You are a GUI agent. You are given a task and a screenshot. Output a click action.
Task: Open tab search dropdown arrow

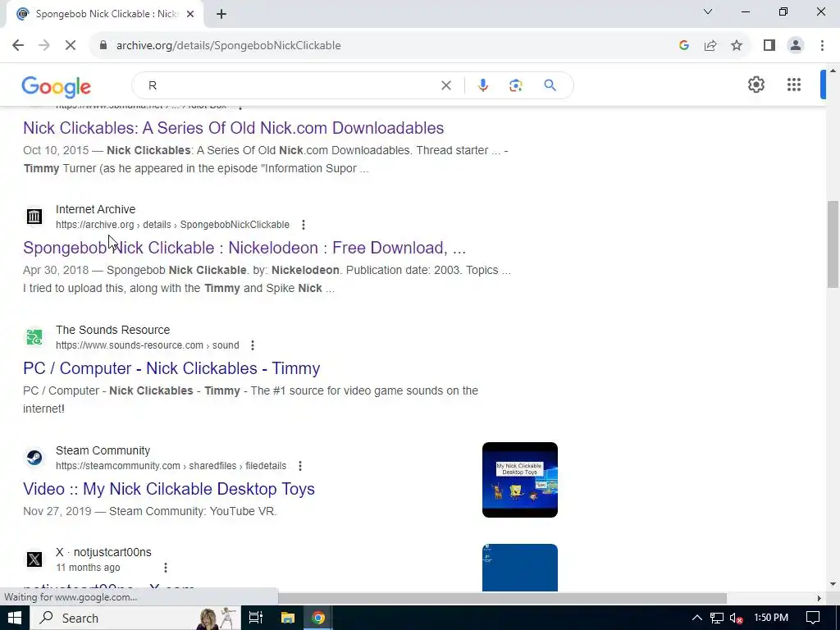[x=708, y=11]
